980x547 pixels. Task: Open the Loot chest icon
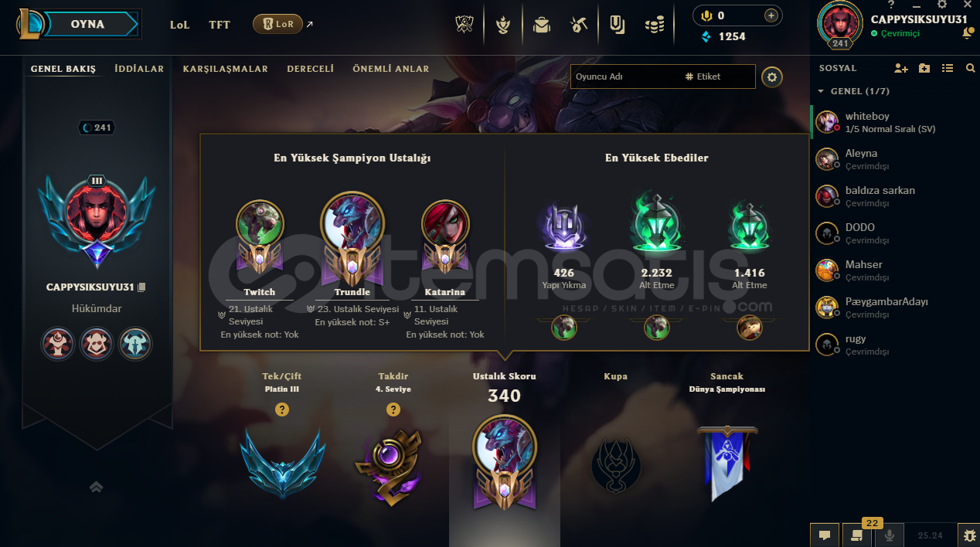[542, 25]
